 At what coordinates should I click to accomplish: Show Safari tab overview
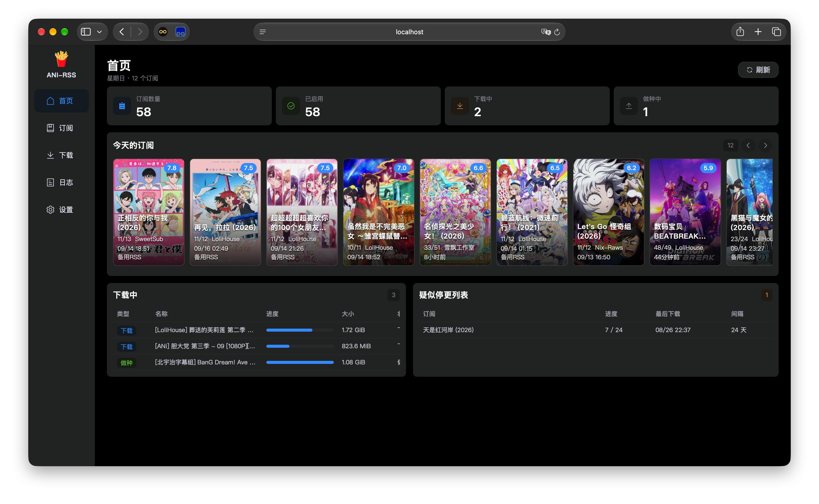(x=776, y=32)
